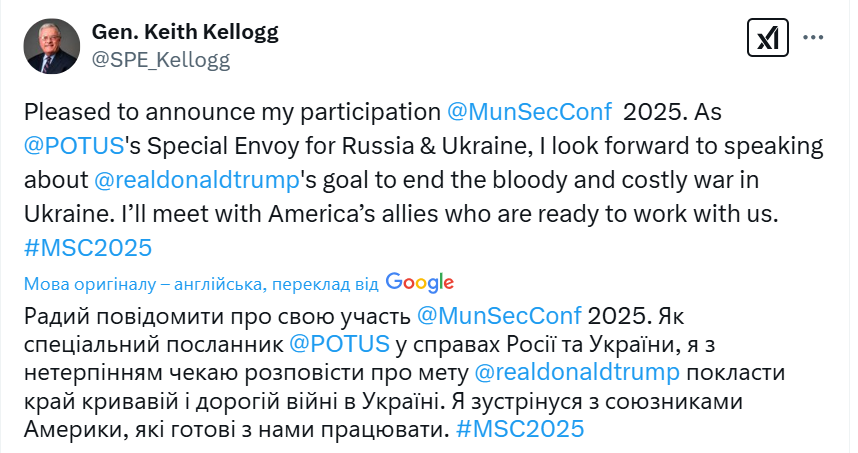Click the @SPE_Kellogg handle
The width and height of the screenshot is (858, 453).
161,60
